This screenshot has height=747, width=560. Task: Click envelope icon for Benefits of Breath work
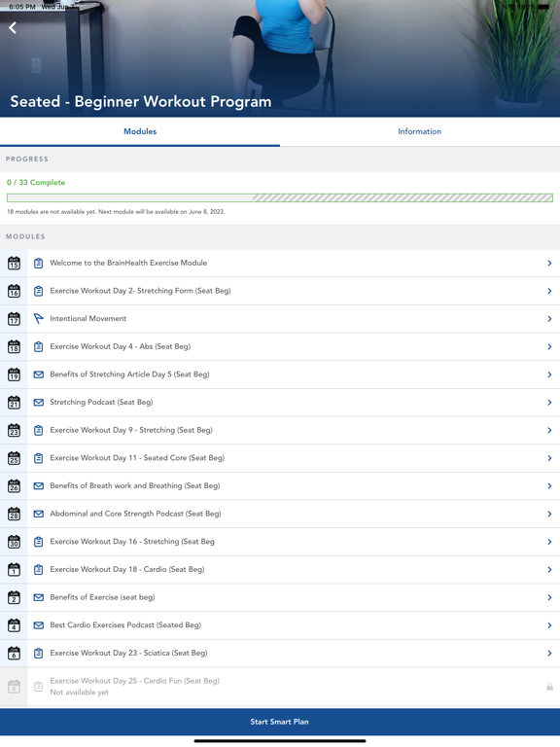[x=39, y=486]
